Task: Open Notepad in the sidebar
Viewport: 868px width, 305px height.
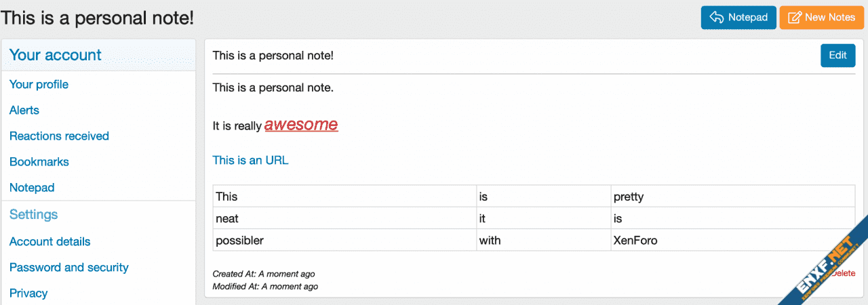Action: click(x=32, y=188)
